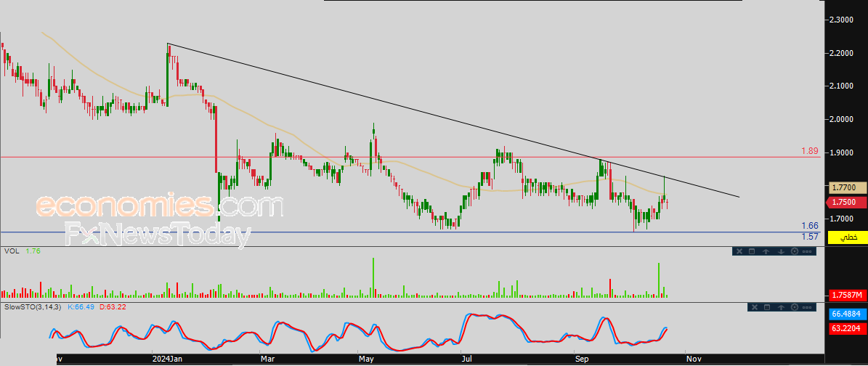Move the SlowSTO panel up

781,307
